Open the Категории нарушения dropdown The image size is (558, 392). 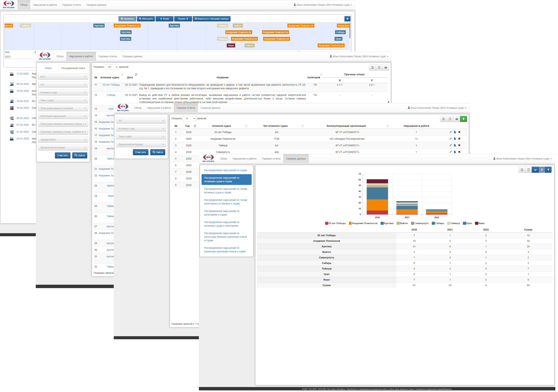click(63, 117)
